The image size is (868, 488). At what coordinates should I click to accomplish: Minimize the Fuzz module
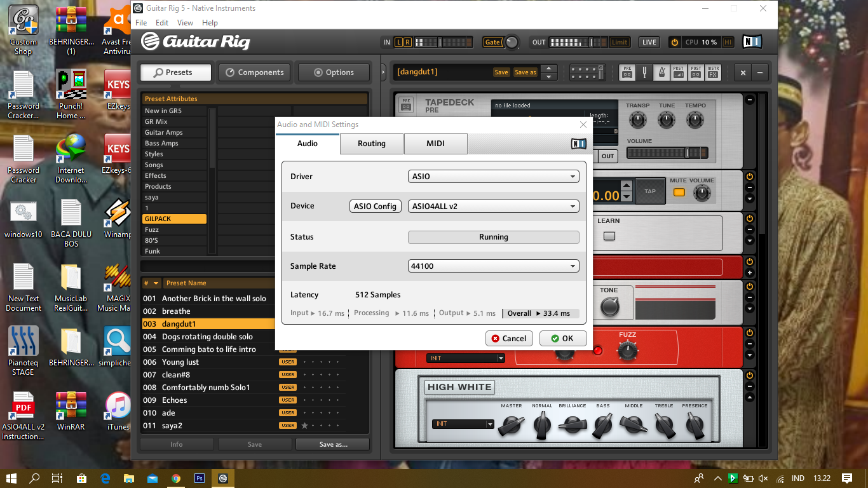pyautogui.click(x=749, y=344)
